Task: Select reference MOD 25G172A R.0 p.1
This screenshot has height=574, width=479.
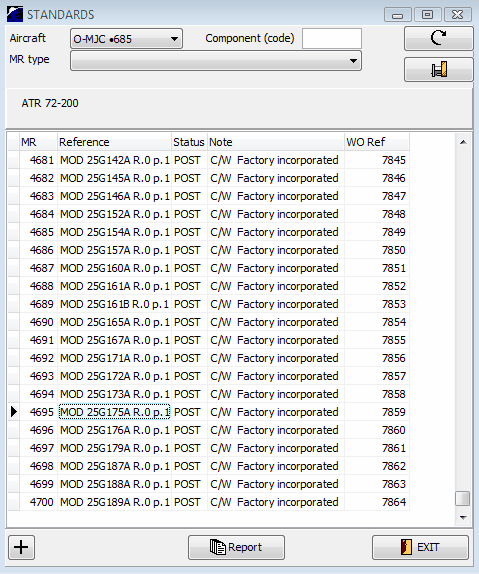Action: tap(114, 376)
